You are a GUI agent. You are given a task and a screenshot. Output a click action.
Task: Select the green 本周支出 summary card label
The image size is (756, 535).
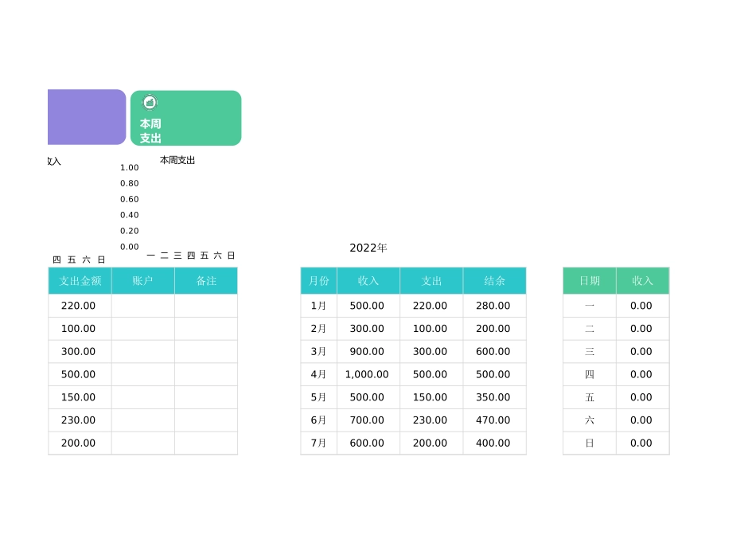[150, 131]
